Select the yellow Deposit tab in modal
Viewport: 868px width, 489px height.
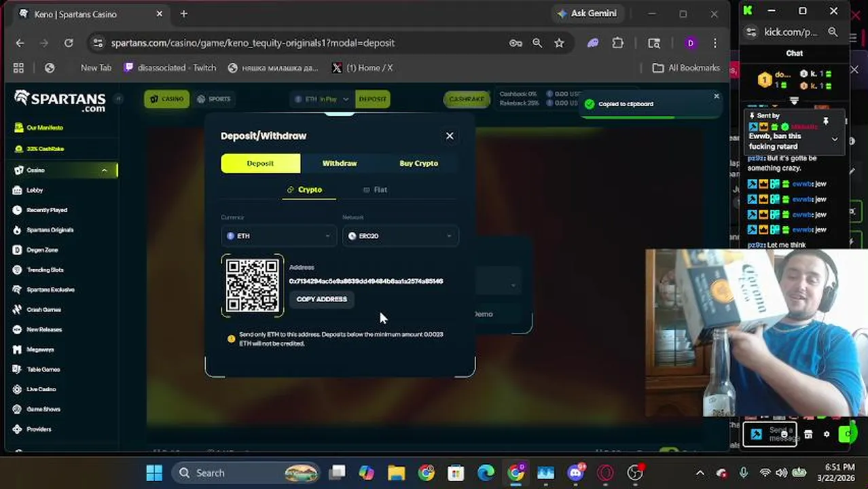point(260,163)
